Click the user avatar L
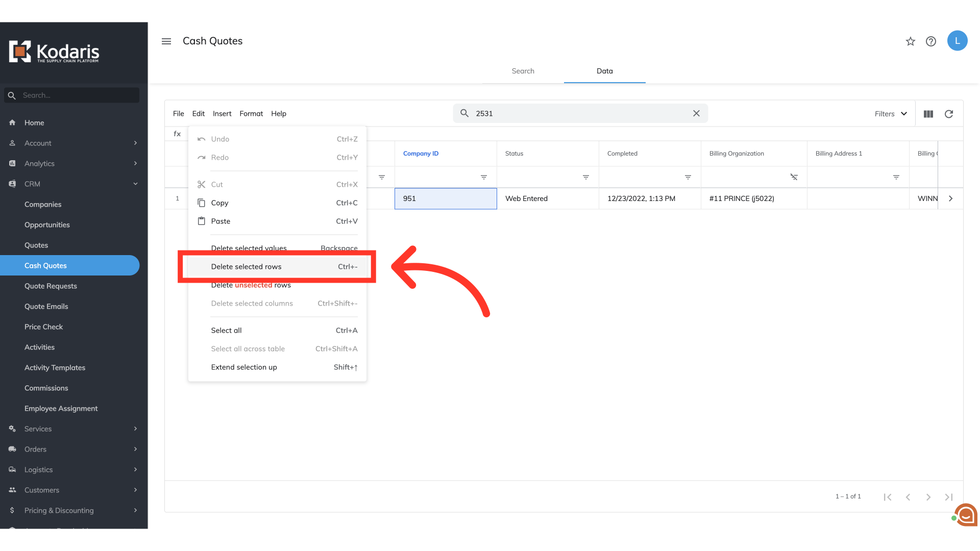The height and width of the screenshot is (551, 980). 957,41
